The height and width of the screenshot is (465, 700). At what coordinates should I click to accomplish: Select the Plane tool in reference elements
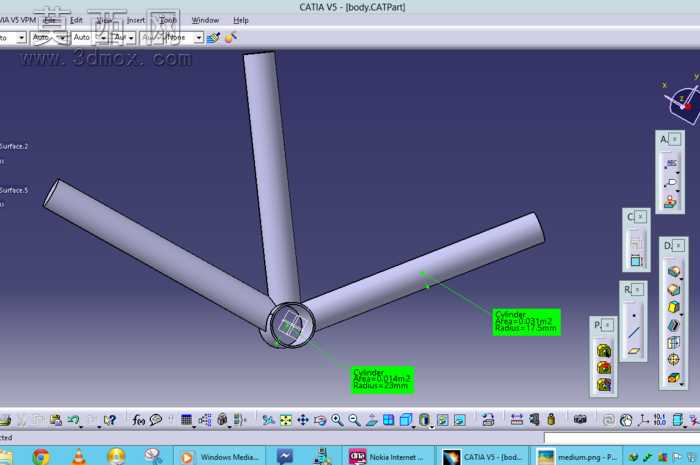point(634,351)
